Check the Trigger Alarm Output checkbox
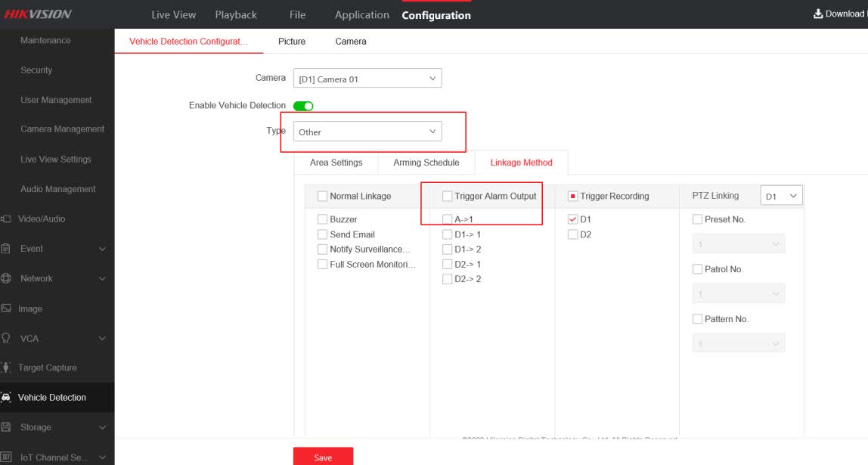This screenshot has height=465, width=868. coord(448,196)
